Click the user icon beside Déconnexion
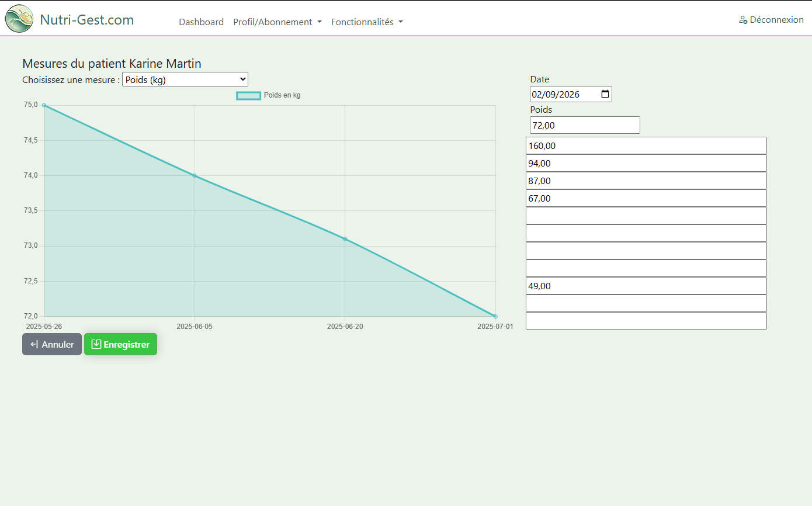Screen dimensions: 812x506 pos(743,20)
